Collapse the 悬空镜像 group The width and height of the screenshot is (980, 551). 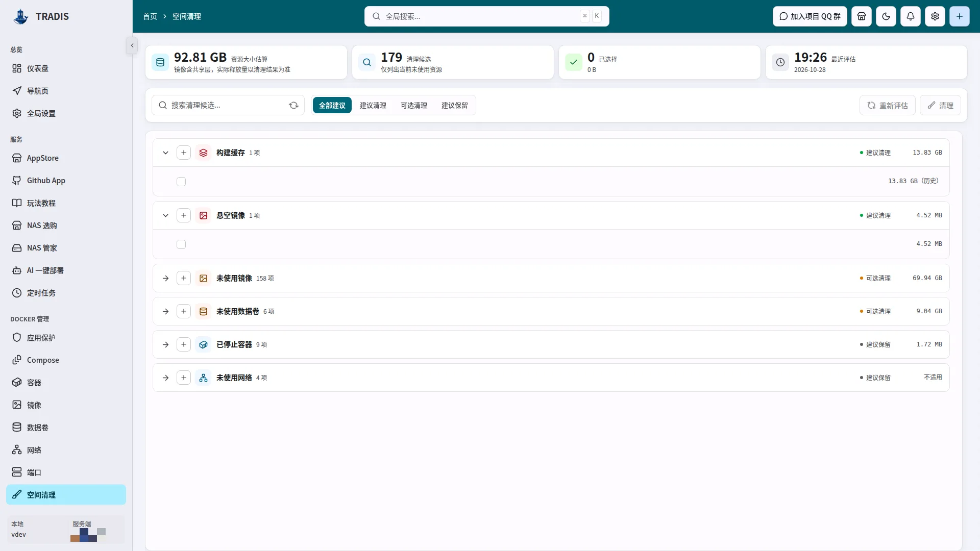pos(165,215)
